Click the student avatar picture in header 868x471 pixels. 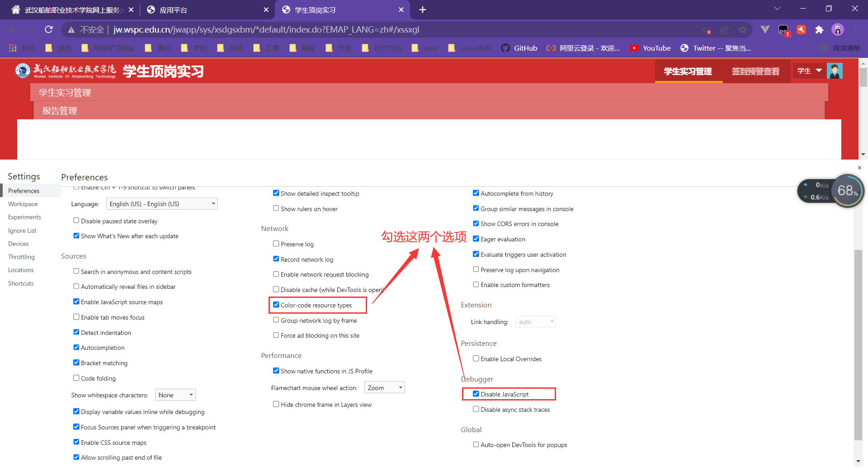point(835,71)
